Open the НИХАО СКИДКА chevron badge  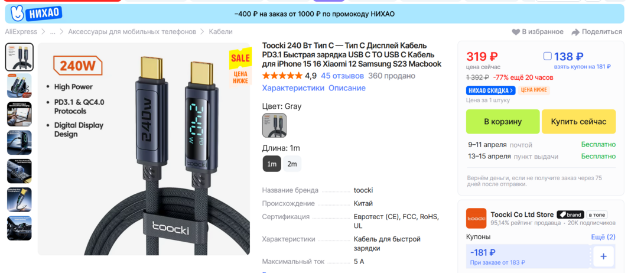click(x=490, y=90)
